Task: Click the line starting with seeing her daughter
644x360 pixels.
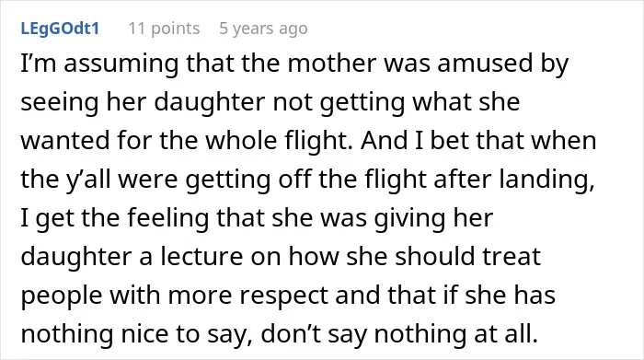Action: tap(270, 103)
